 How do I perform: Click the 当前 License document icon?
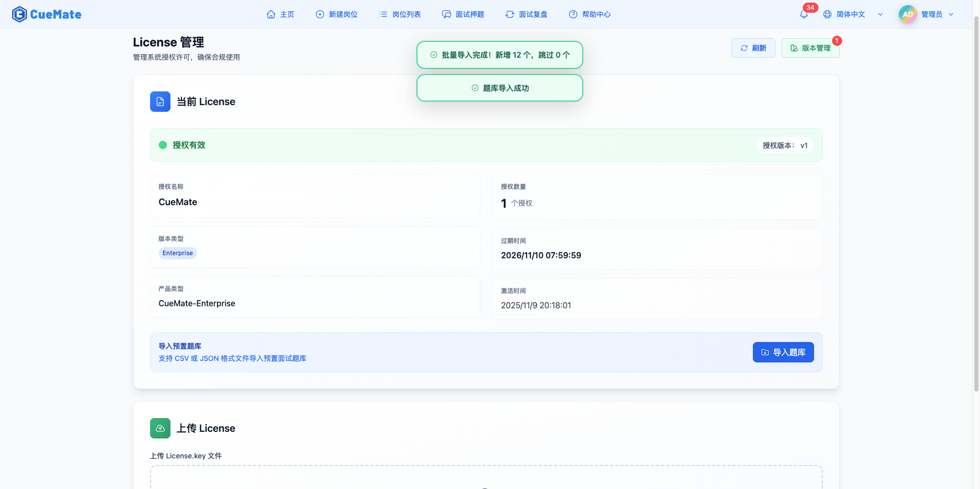point(160,102)
